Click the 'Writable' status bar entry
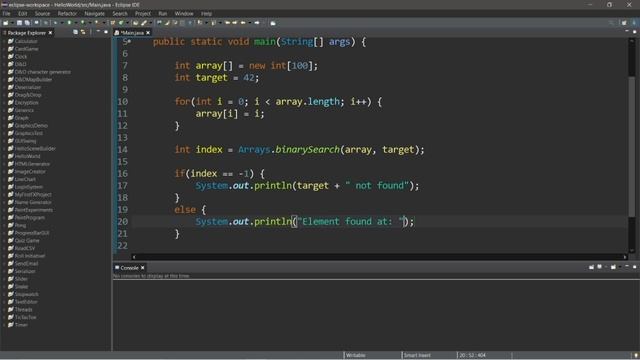The image size is (640, 360). (x=356, y=355)
